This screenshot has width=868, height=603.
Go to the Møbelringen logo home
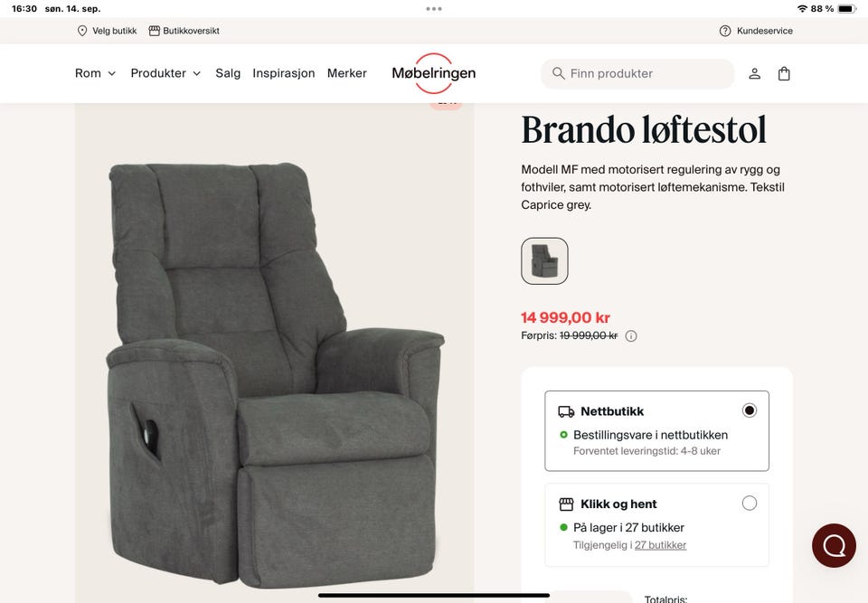point(433,73)
